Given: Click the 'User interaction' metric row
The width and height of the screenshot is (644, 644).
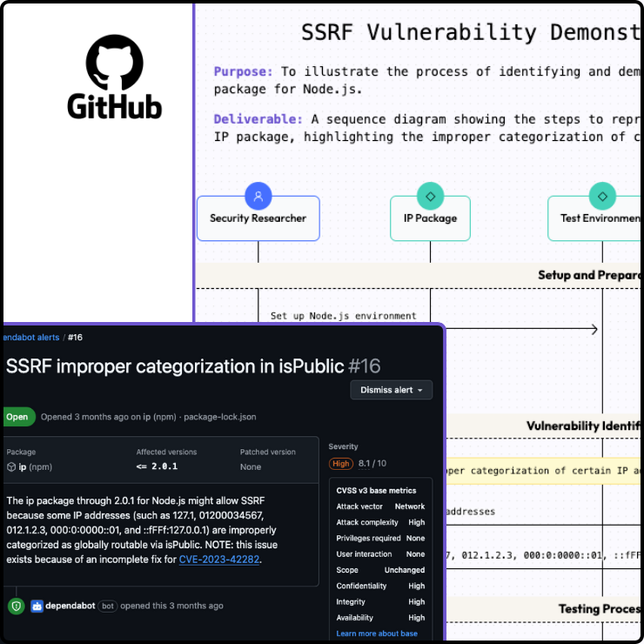Looking at the screenshot, I should 380,554.
